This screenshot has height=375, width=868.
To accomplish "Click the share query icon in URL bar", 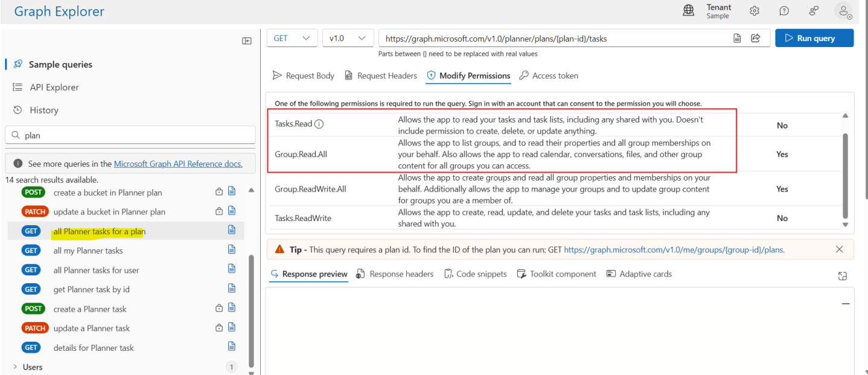I will click(x=755, y=38).
